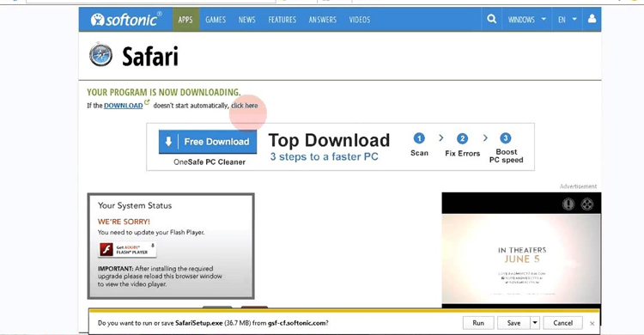Click the Free Download ad button
The image size is (644, 335).
[208, 142]
